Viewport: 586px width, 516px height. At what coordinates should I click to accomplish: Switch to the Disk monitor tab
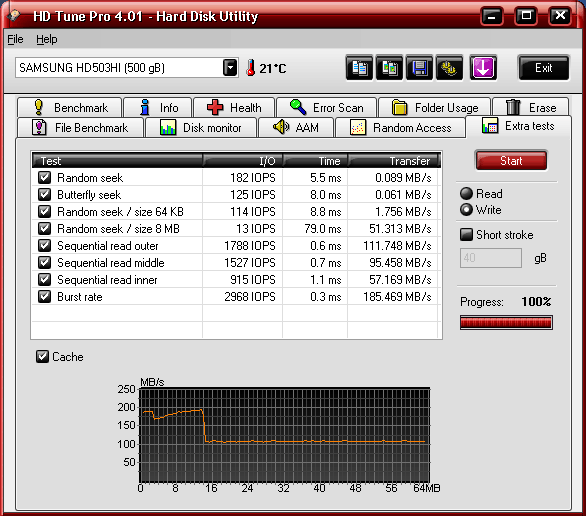[201, 127]
